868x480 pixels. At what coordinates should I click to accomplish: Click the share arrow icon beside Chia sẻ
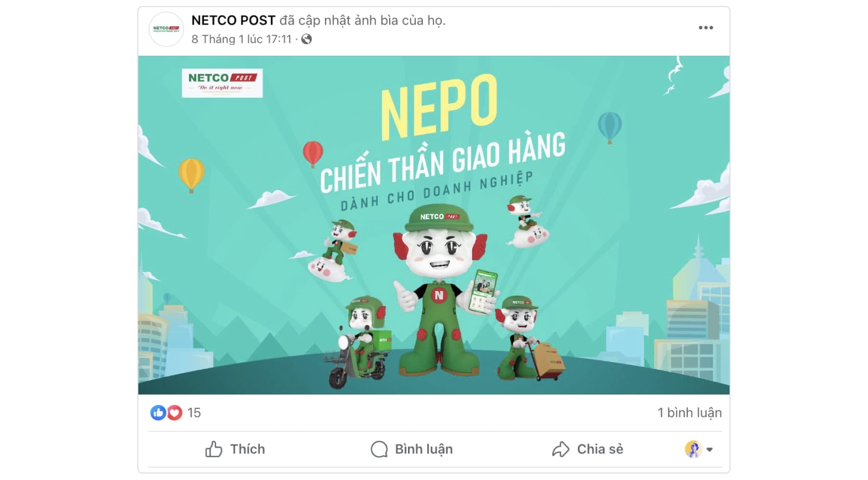(x=561, y=449)
